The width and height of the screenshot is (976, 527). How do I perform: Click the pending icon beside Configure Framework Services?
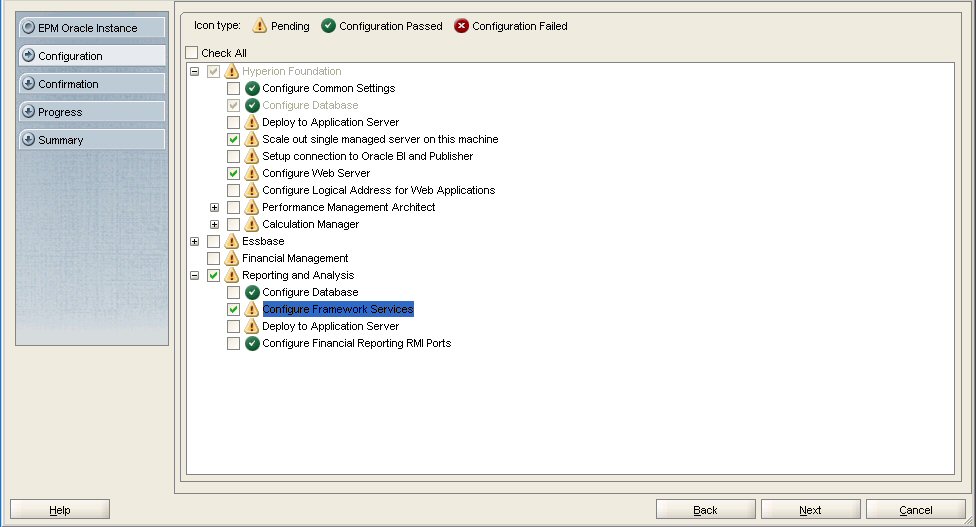(x=251, y=309)
